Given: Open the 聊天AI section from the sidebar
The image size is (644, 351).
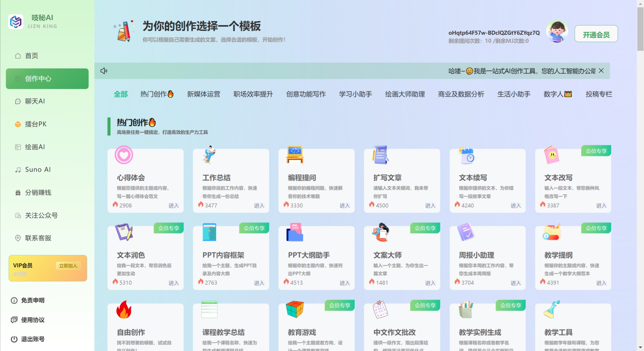Looking at the screenshot, I should pyautogui.click(x=34, y=101).
